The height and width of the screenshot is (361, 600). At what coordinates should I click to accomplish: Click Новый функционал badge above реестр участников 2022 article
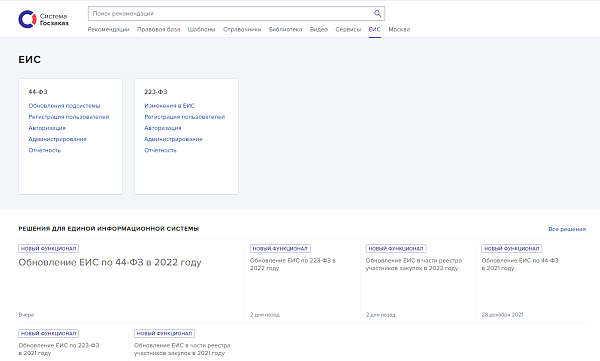tap(396, 248)
